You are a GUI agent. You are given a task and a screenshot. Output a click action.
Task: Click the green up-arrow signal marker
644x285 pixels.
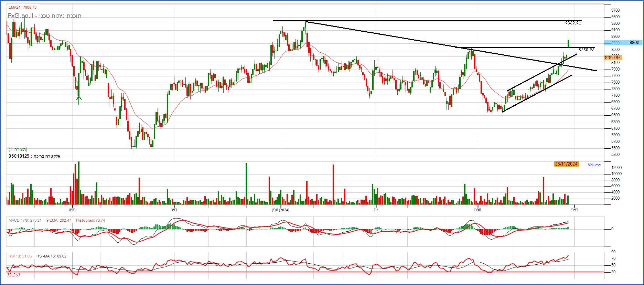79,100
